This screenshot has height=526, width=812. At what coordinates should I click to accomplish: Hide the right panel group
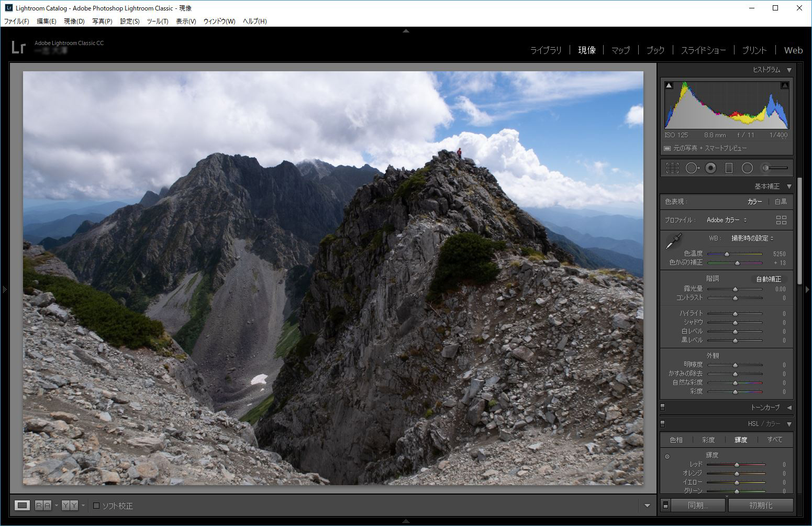tap(807, 289)
